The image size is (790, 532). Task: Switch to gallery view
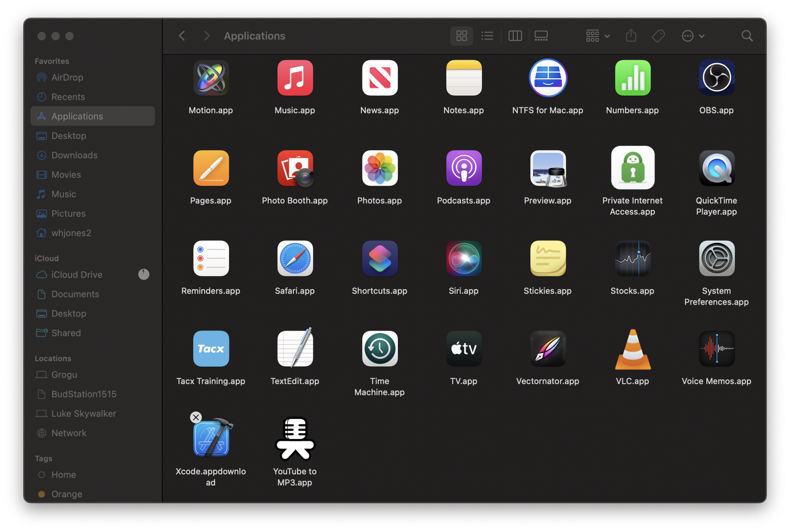(x=541, y=36)
